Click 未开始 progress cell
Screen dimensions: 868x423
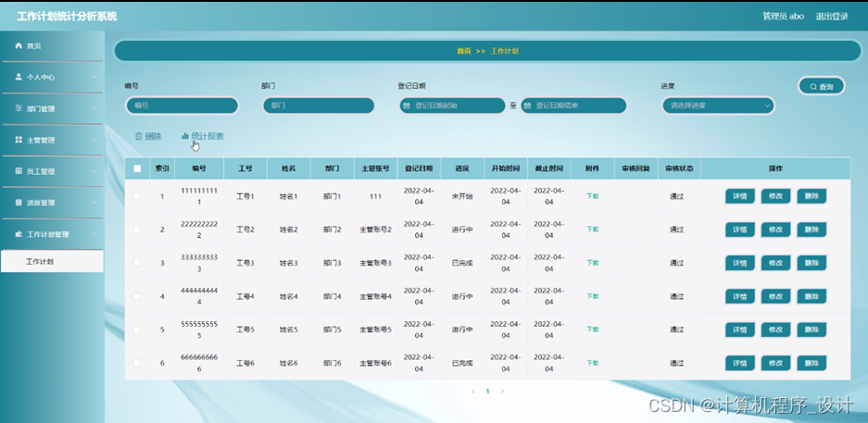click(462, 196)
